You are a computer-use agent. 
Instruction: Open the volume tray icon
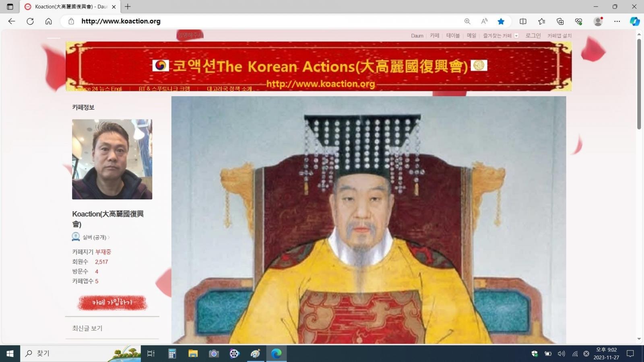click(561, 354)
